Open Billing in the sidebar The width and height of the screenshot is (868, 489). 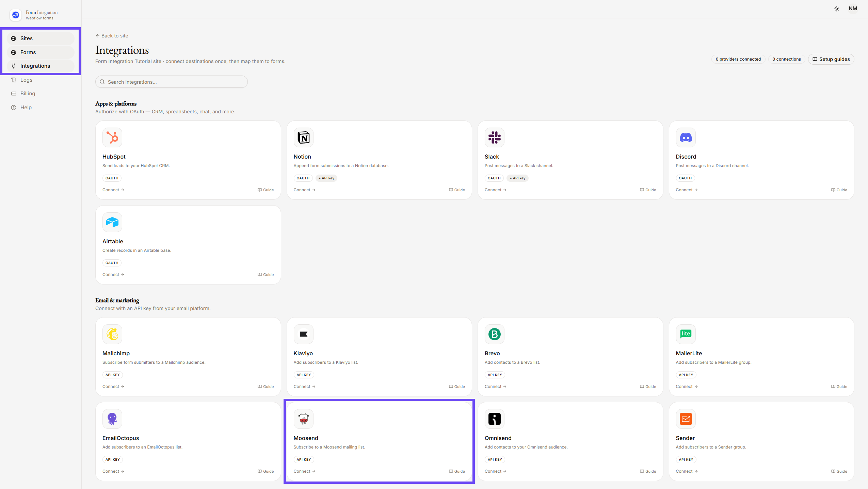[x=41, y=94]
